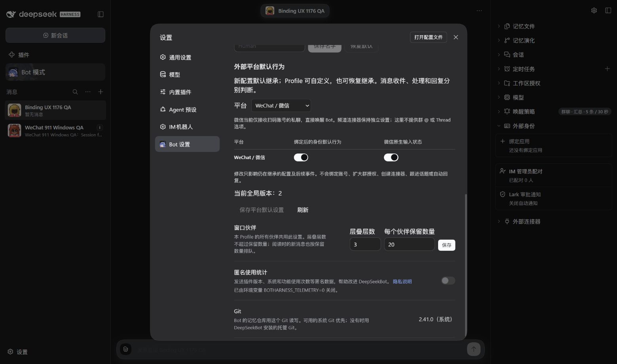This screenshot has width=617, height=364.
Task: Switch to 模型 settings tab
Action: click(187, 74)
